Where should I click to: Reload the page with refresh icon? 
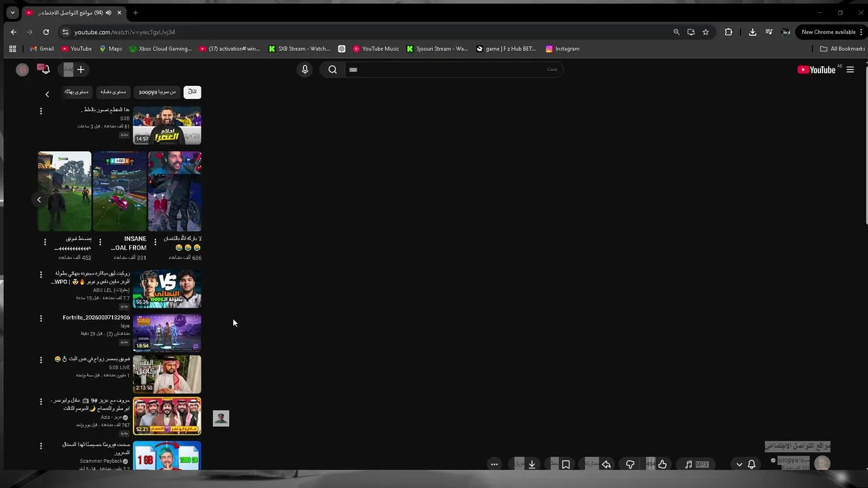click(x=46, y=32)
